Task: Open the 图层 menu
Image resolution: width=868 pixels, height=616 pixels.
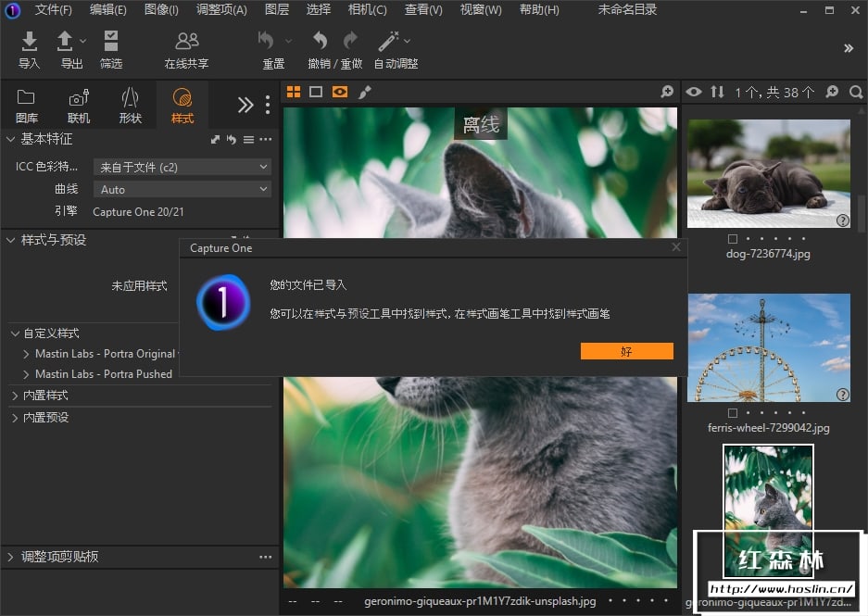Action: (277, 10)
